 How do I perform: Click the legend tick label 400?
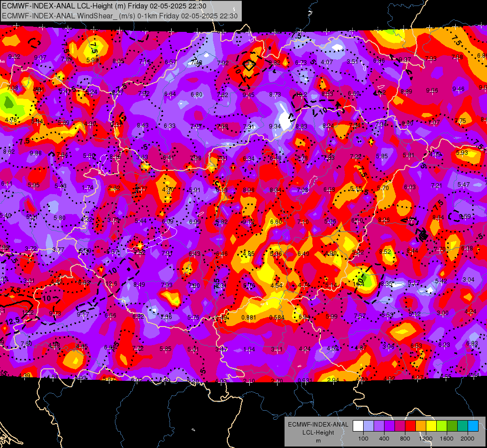384,439
